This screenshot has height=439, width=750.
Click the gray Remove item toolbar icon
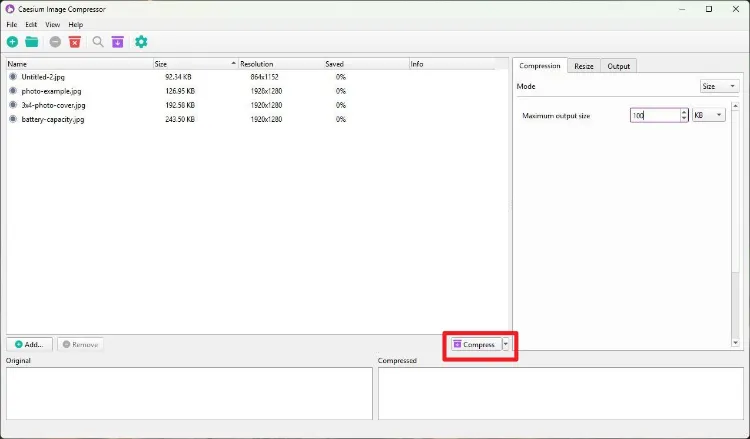point(55,42)
